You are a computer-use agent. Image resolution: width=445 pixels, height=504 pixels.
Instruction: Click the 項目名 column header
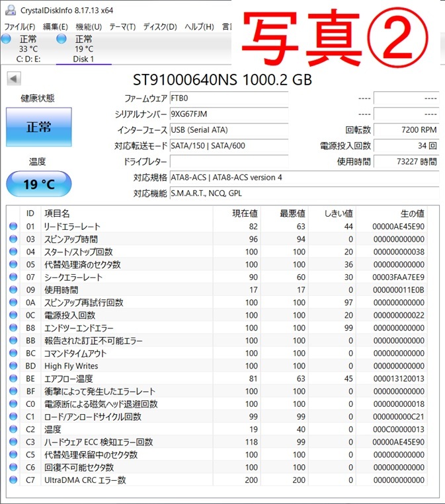click(127, 213)
